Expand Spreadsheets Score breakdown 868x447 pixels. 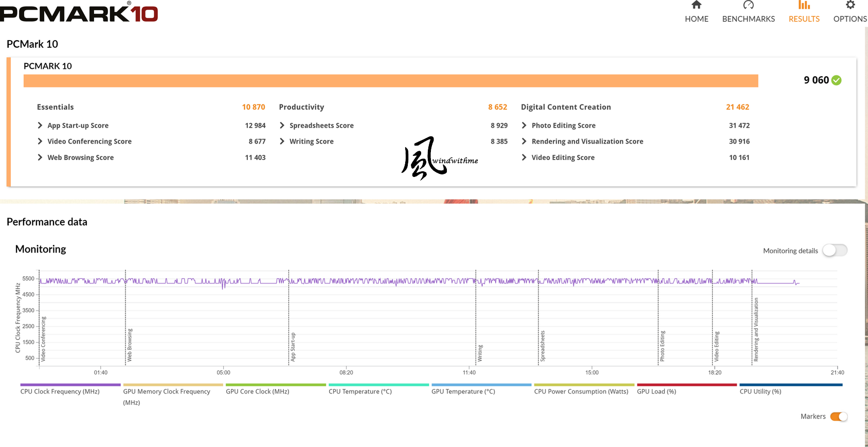[x=282, y=126]
